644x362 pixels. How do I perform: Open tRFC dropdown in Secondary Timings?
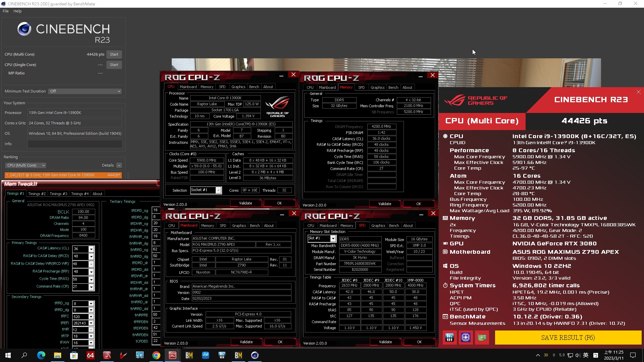click(x=91, y=317)
